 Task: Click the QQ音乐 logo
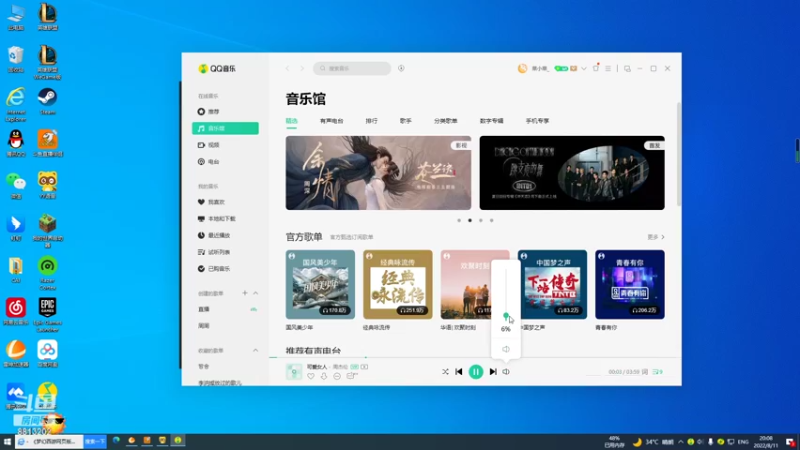217,68
